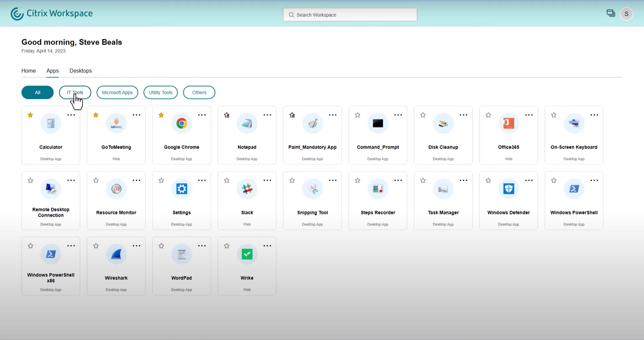Viewport: 644px width, 340px height.
Task: Launch the Wireshark fin icon
Action: [x=116, y=254]
